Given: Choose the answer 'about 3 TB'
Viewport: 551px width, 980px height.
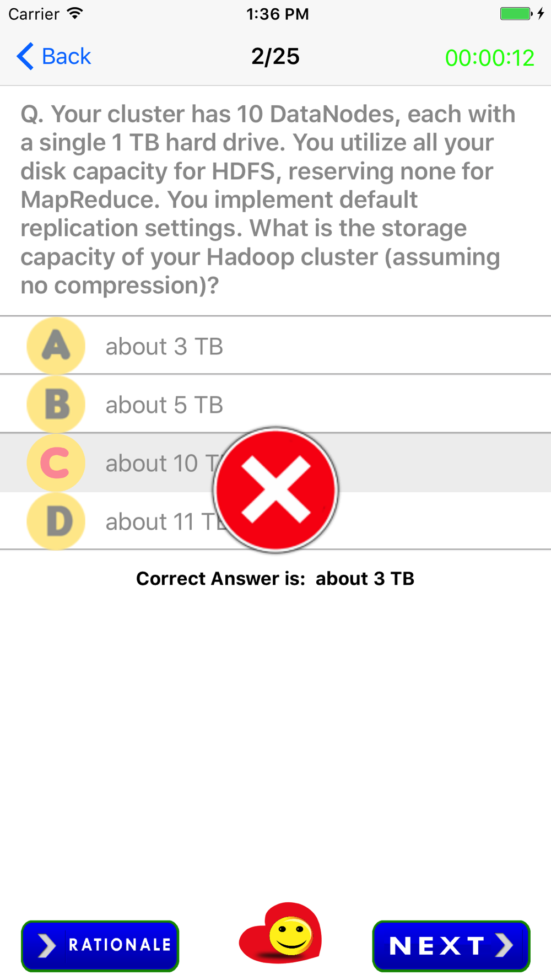Looking at the screenshot, I should pyautogui.click(x=164, y=347).
